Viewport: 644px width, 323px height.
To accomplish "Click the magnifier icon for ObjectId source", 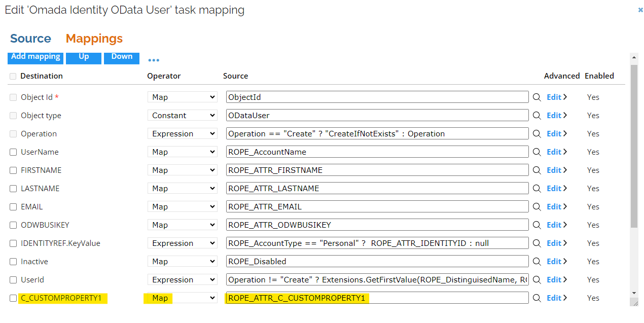I will 536,97.
